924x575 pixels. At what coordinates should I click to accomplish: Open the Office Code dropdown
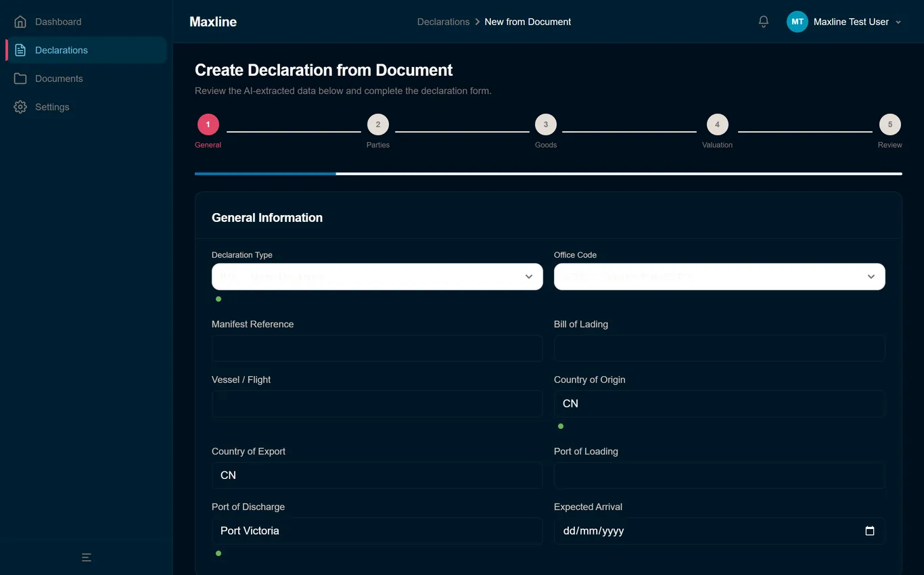pyautogui.click(x=720, y=277)
